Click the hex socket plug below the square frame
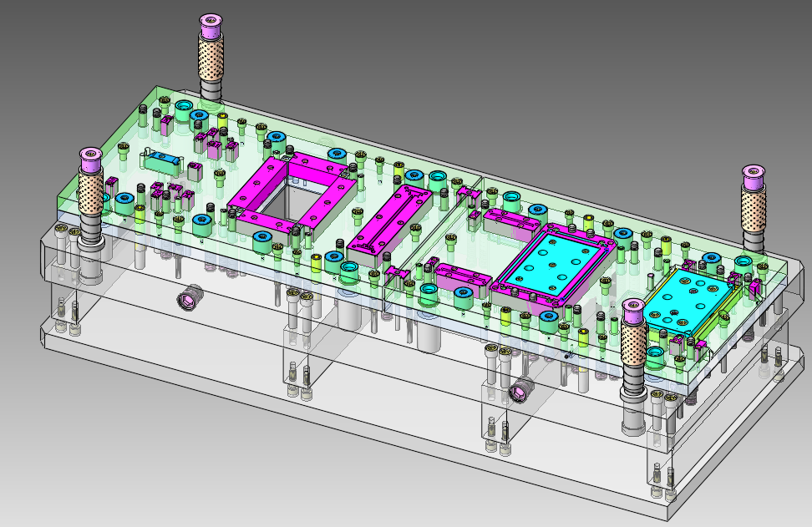The height and width of the screenshot is (527, 812). coord(190,297)
